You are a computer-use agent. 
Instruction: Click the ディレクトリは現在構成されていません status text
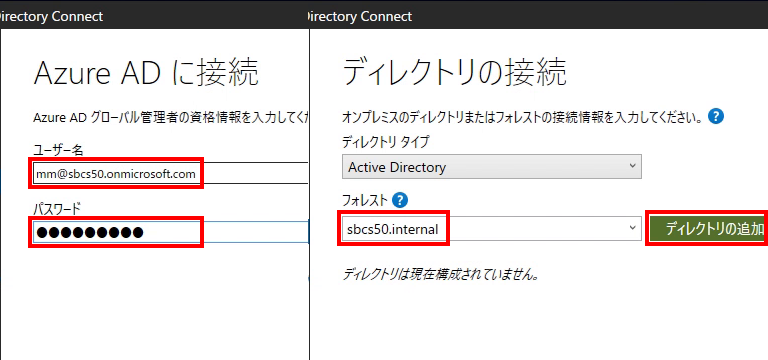click(x=441, y=274)
